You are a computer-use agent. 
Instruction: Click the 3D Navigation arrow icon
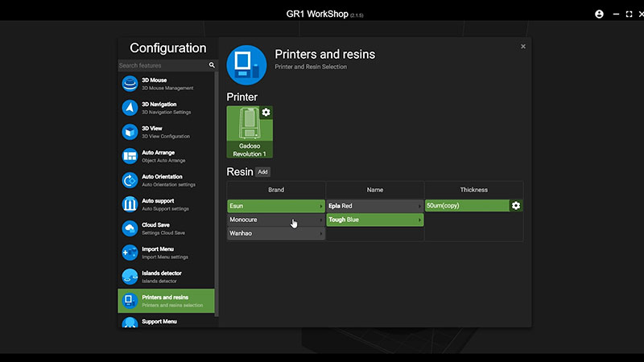pos(130,108)
